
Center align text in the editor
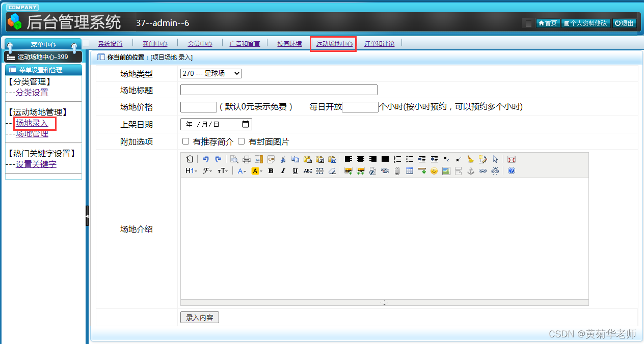tap(361, 159)
